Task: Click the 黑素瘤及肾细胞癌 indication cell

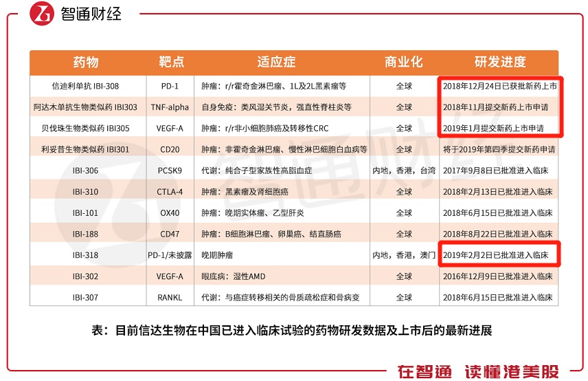Action: 245,192
